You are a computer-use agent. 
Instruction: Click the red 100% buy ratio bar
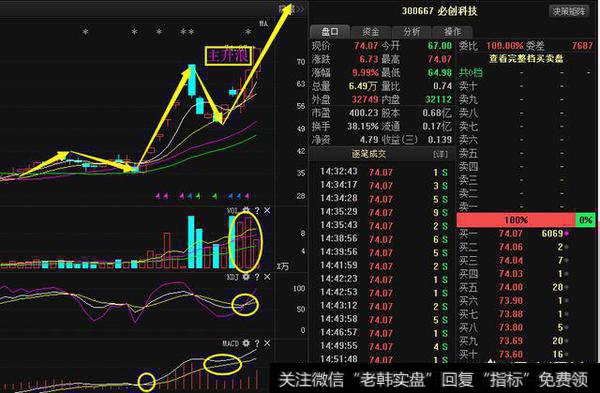click(516, 220)
